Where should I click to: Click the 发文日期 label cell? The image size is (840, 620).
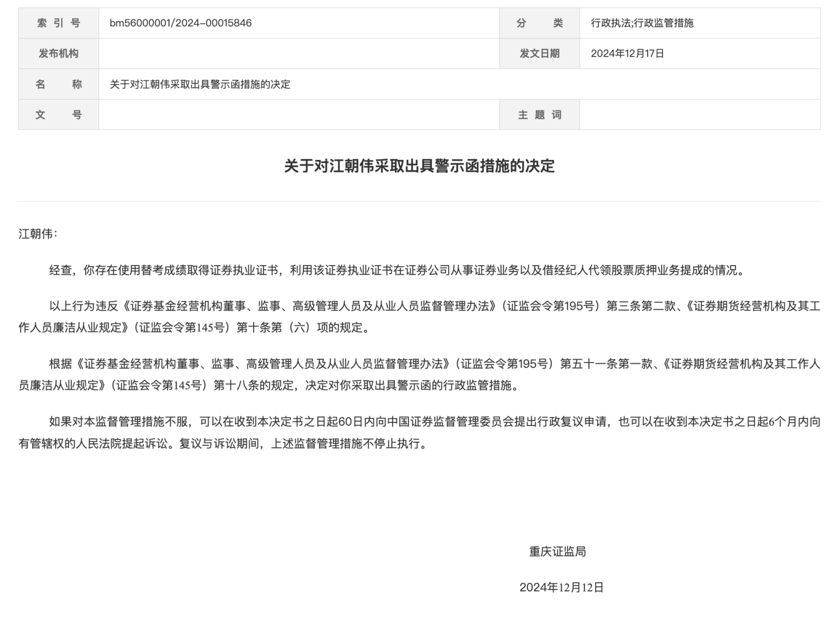click(x=539, y=53)
